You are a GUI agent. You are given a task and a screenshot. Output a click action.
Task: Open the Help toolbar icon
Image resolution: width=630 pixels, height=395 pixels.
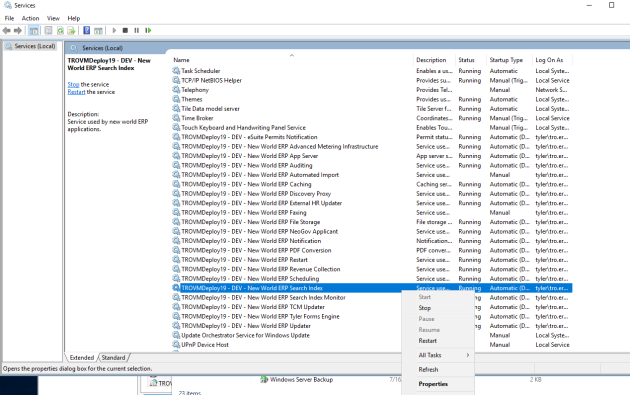(86, 31)
